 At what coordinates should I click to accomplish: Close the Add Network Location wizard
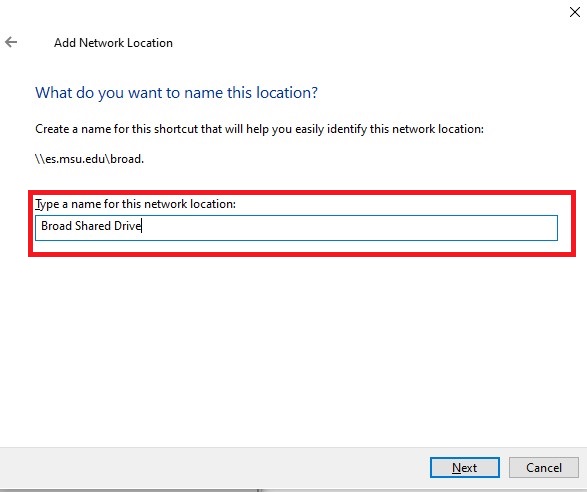tap(575, 12)
